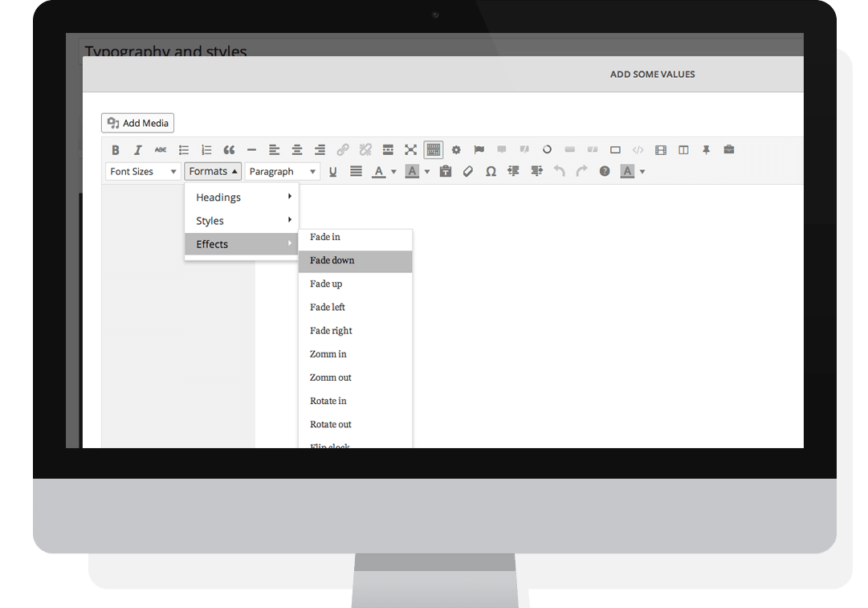The height and width of the screenshot is (608, 868).
Task: Toggle underline formatting
Action: tap(333, 172)
